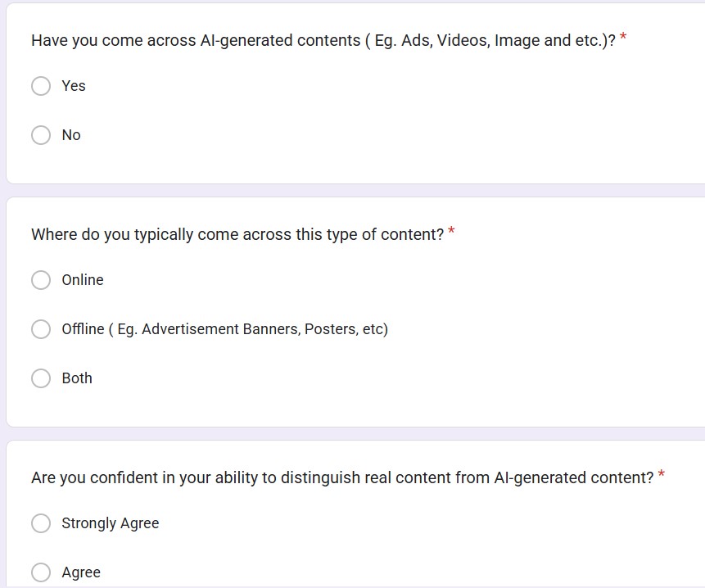The height and width of the screenshot is (588, 705).
Task: Click the 'Both' option label
Action: coord(77,378)
